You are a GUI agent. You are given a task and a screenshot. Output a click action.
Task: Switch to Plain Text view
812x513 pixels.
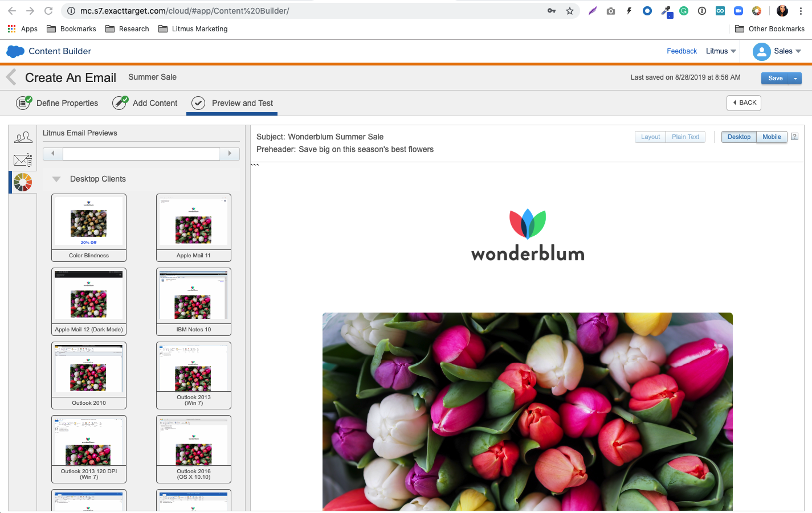[x=685, y=137]
